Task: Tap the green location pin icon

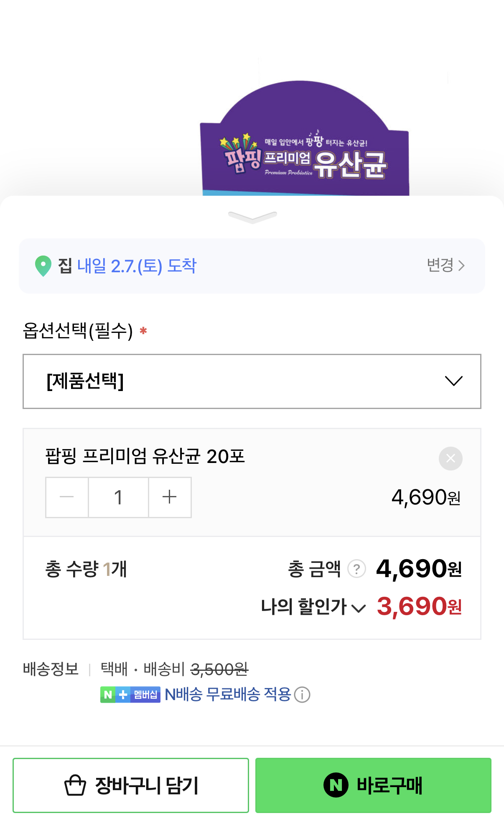Action: coord(43,266)
